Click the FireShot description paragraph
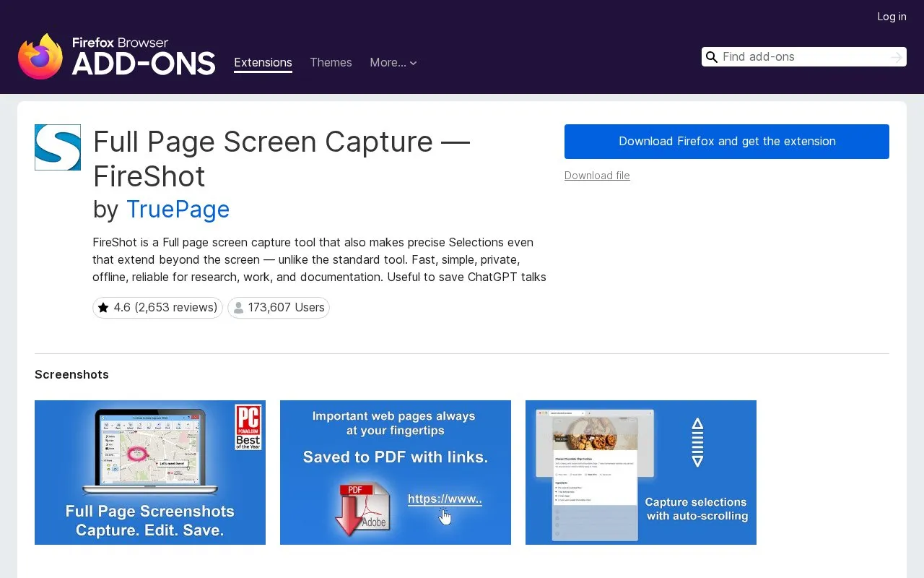924x578 pixels. click(x=319, y=259)
